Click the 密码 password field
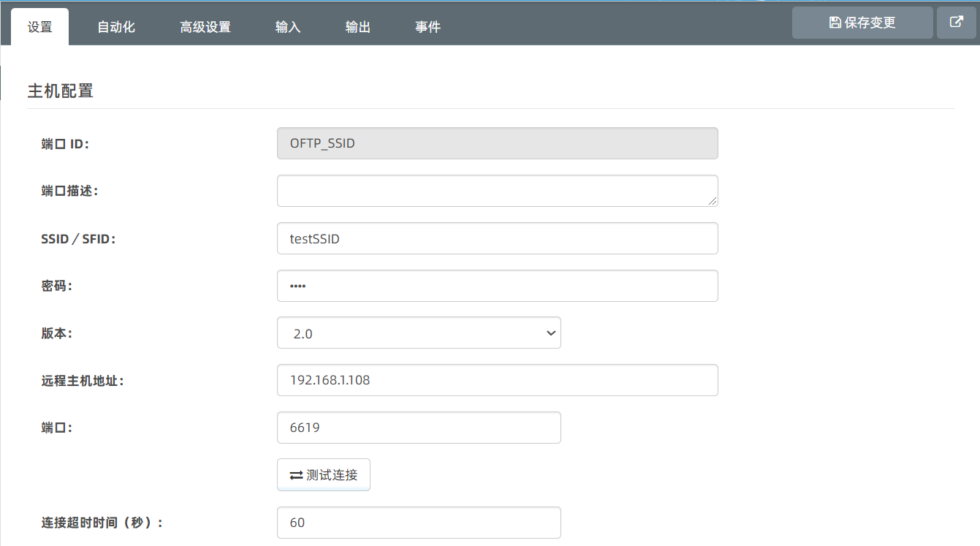 coord(498,286)
